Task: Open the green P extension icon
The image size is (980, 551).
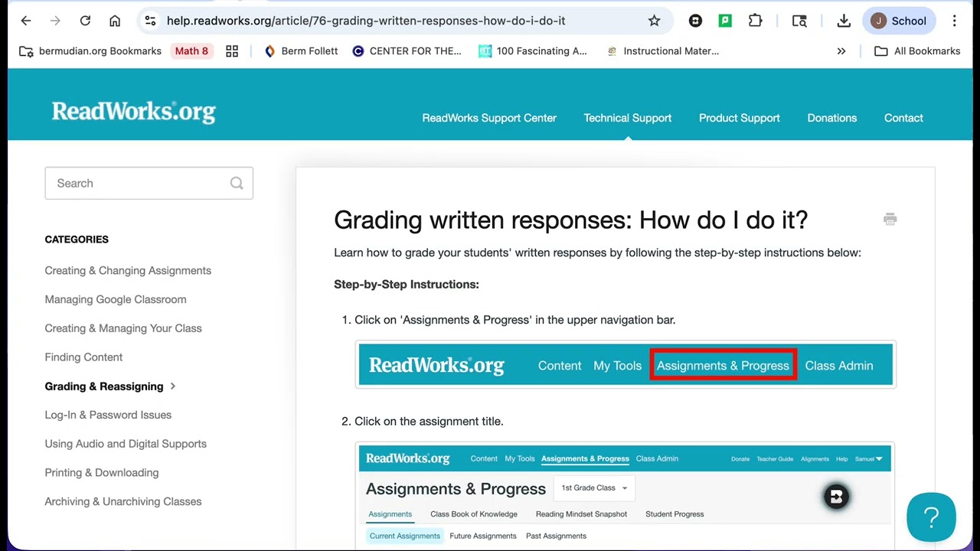Action: [x=725, y=21]
